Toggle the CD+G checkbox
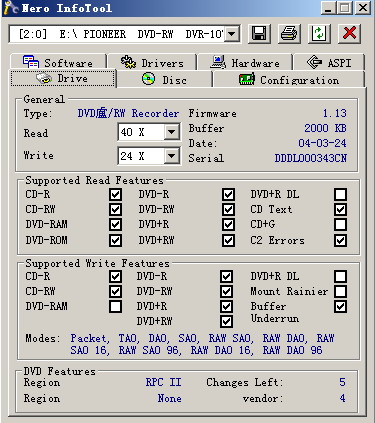This screenshot has height=423, width=375. [x=340, y=224]
